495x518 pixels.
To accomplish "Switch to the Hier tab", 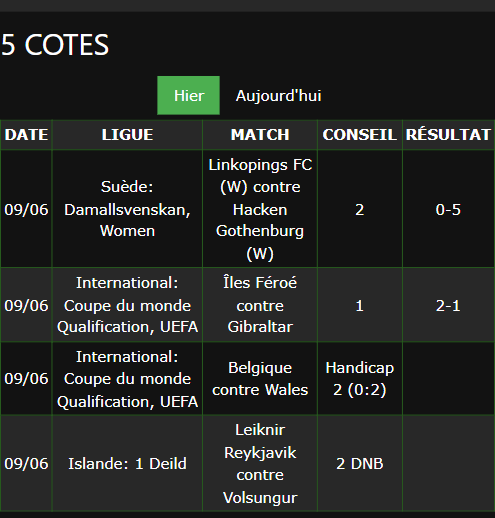I will (x=188, y=95).
